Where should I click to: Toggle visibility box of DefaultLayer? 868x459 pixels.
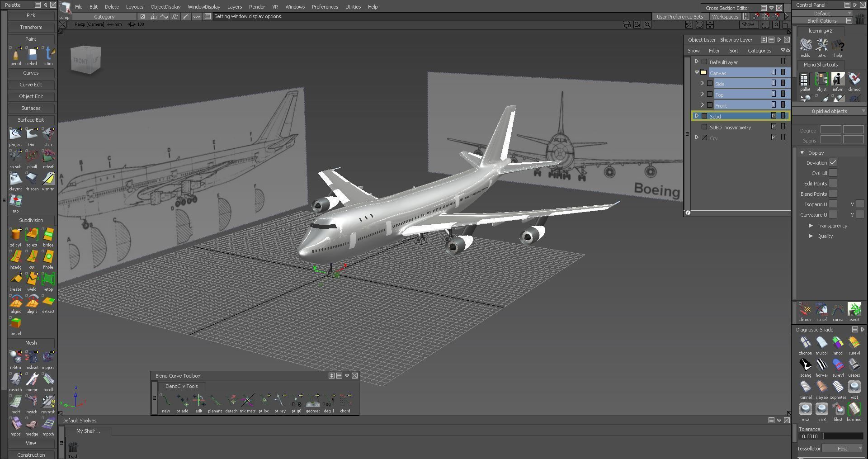click(704, 62)
